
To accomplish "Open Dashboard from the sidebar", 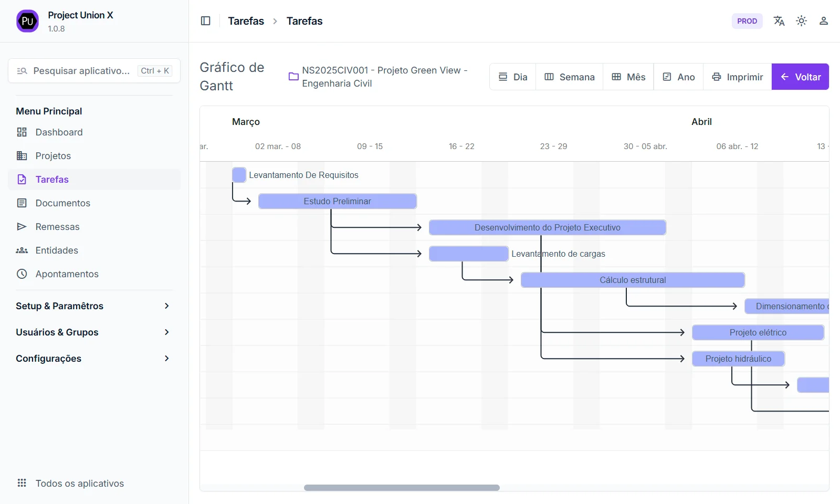I will (59, 132).
